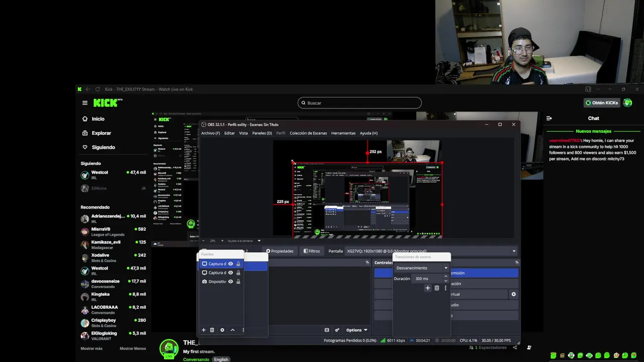Toggle audio mixer layout icon left of Options
This screenshot has height=362, width=644.
[327, 330]
